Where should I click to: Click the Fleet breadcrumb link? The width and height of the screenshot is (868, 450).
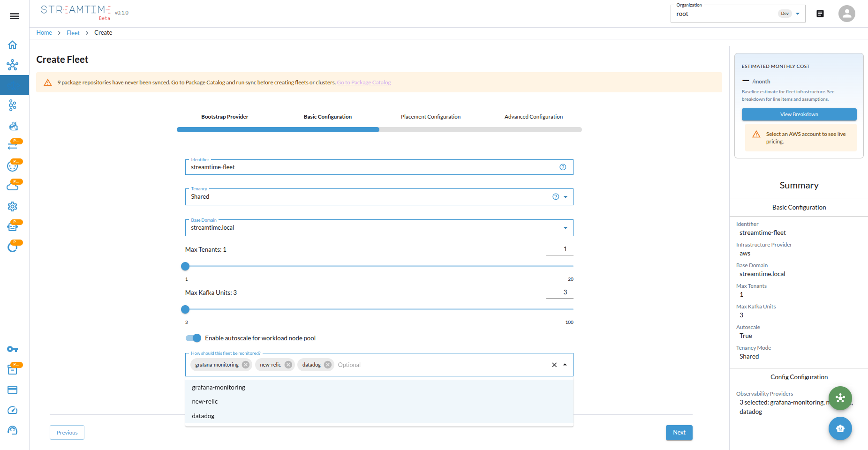73,33
